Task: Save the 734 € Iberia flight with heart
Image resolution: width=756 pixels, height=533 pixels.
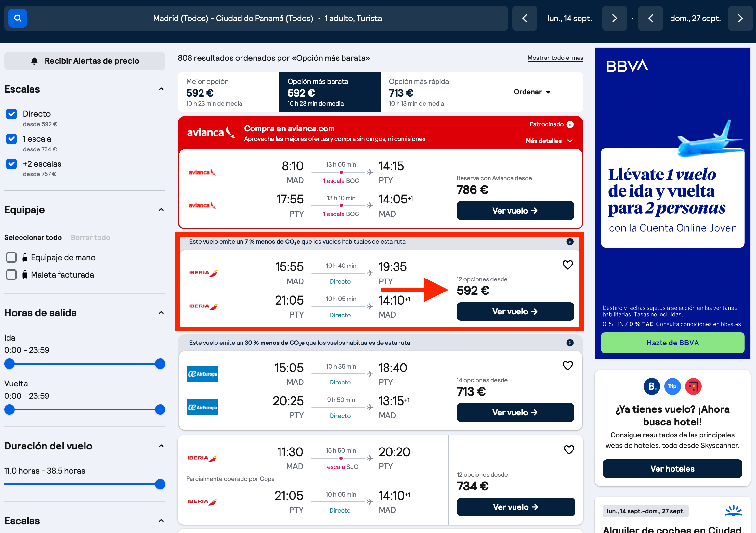Action: click(569, 450)
